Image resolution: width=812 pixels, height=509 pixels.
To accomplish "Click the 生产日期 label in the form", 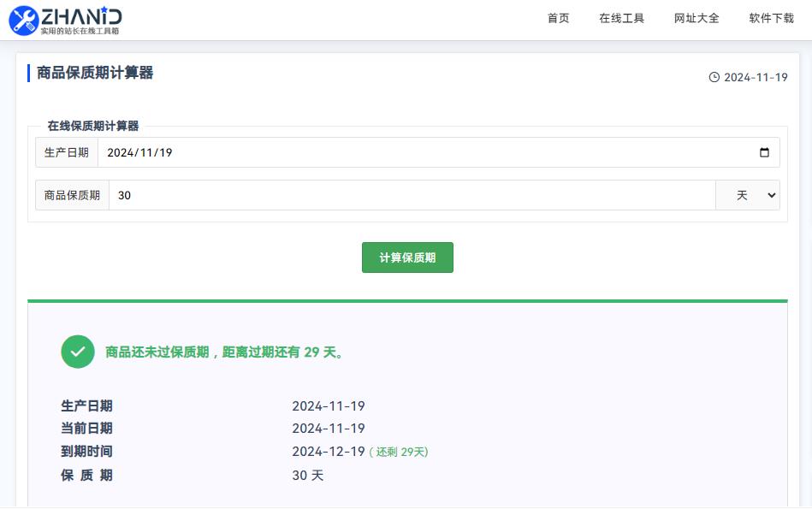I will point(67,152).
